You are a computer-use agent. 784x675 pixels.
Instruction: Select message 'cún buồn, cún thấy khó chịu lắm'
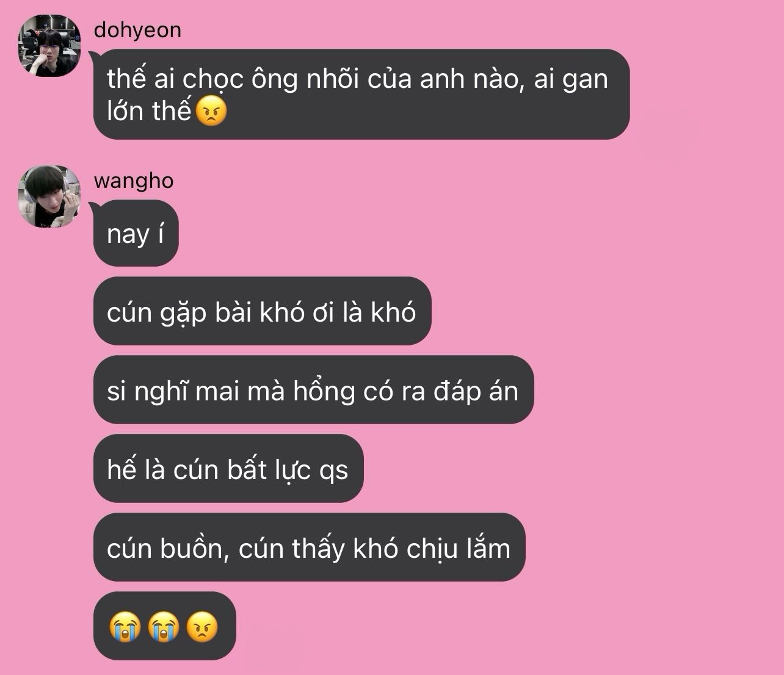coord(309,548)
